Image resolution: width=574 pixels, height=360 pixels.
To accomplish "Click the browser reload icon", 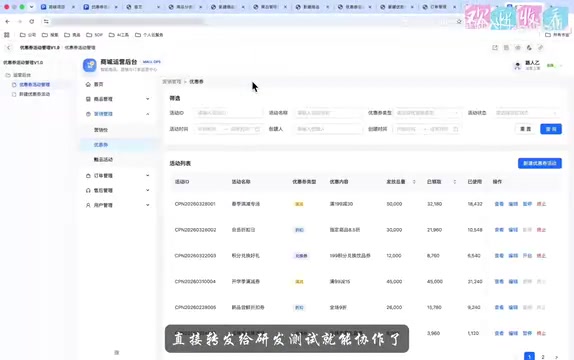I will [32, 22].
